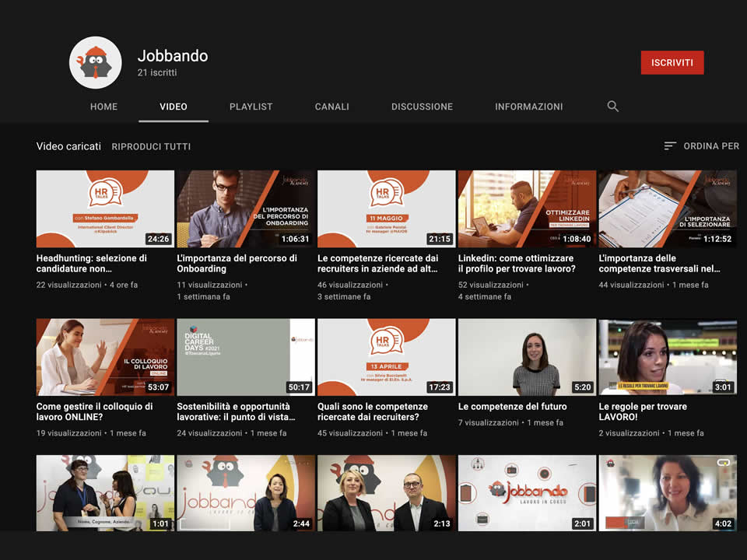Open the Video caricati heading
The height and width of the screenshot is (560, 747).
click(x=68, y=146)
